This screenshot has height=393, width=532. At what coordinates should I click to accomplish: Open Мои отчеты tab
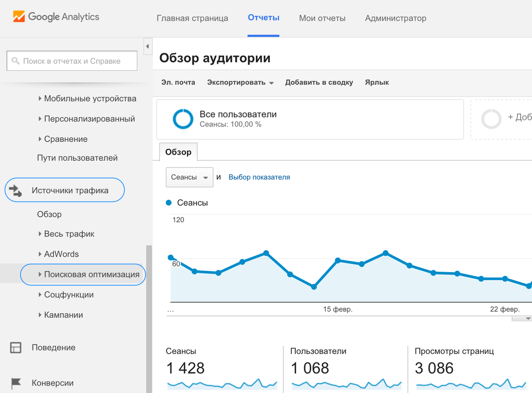322,18
